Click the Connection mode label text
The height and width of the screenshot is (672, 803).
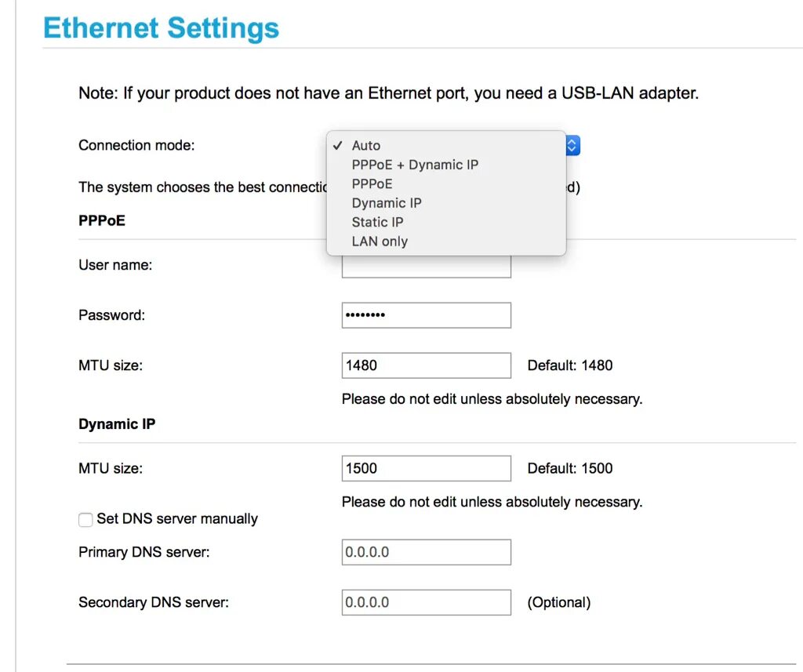136,145
